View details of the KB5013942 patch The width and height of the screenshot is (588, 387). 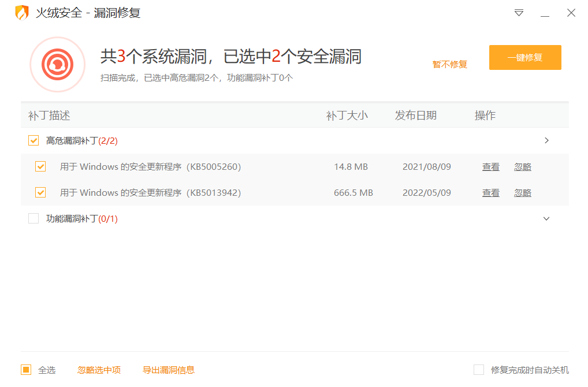point(490,192)
